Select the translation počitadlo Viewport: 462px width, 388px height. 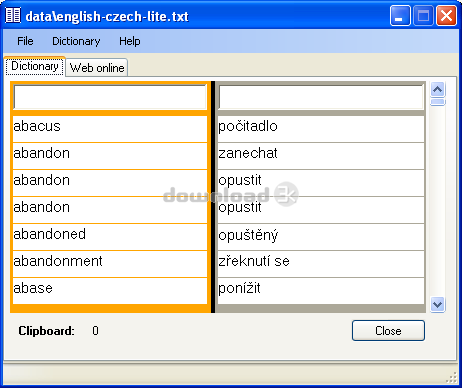pos(321,129)
